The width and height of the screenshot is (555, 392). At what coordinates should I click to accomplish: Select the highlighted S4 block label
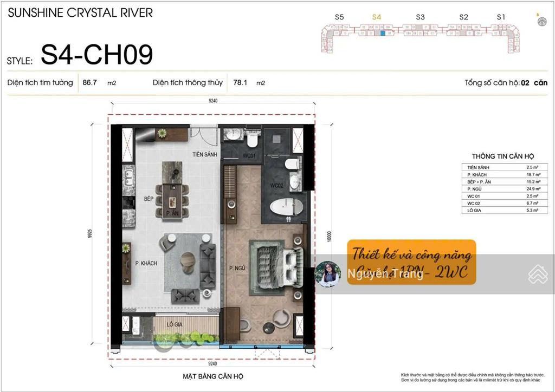coord(377,17)
